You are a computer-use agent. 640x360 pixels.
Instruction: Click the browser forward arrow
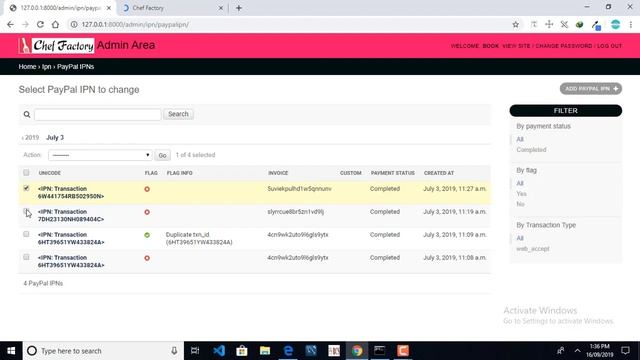(25, 24)
